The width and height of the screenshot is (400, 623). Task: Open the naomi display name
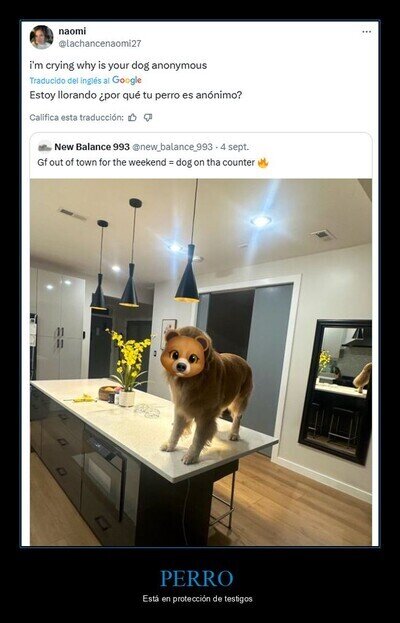[x=72, y=31]
